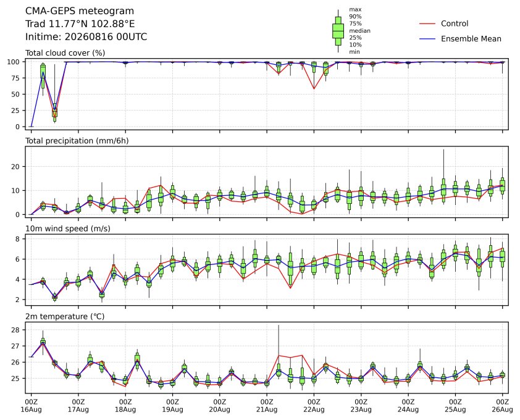Click the "00Z 16Aug" x-axis label
Screen dimensions: 520x420
31,406
